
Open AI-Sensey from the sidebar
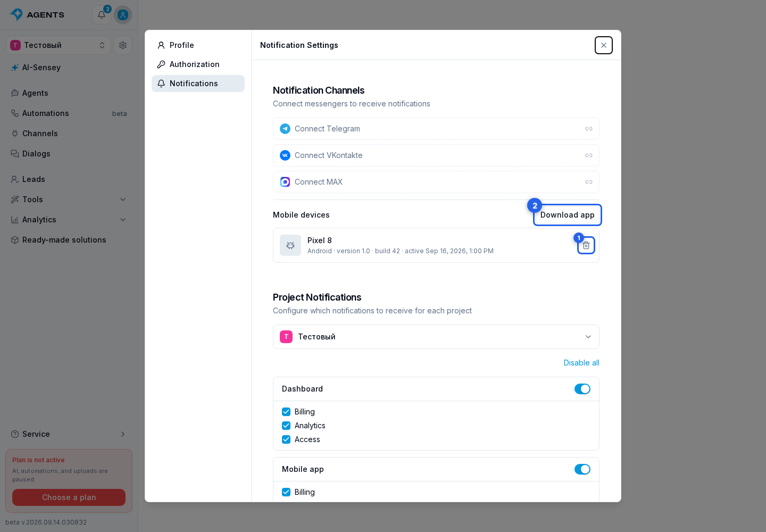tap(69, 68)
